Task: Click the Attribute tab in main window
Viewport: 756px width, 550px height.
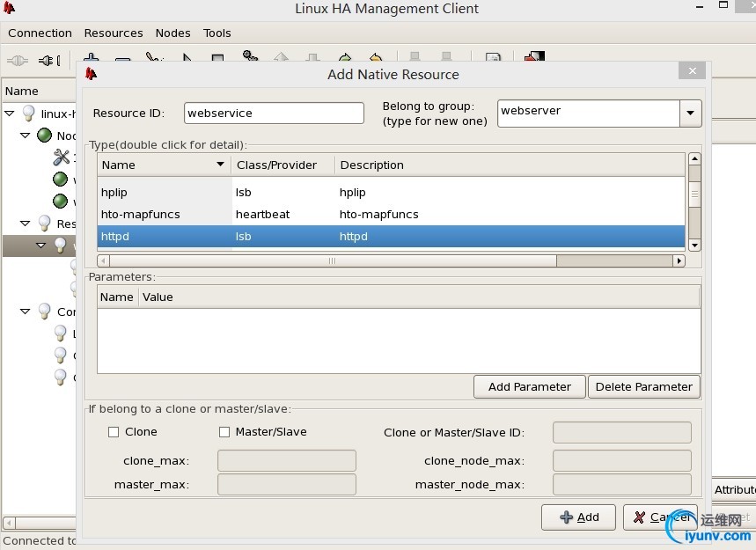Action: tap(734, 490)
